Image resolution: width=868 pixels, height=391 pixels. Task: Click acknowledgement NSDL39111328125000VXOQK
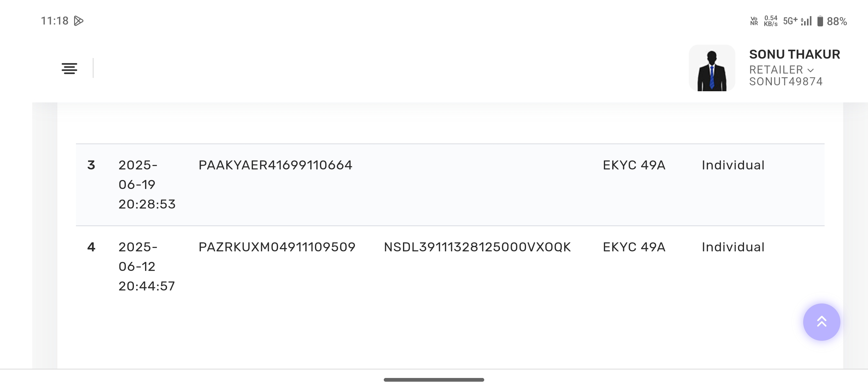[477, 247]
